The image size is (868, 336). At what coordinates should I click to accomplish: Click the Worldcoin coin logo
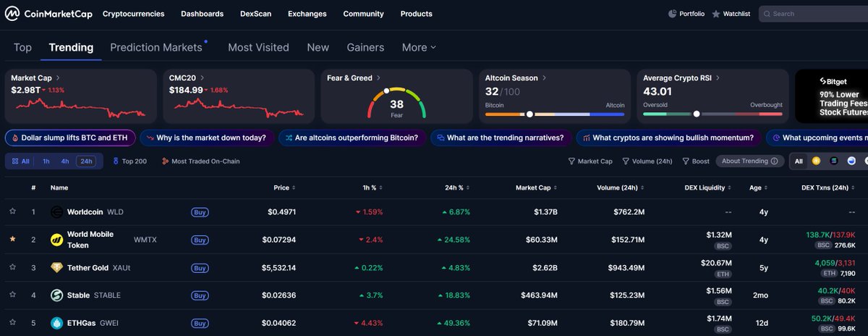pyautogui.click(x=56, y=212)
